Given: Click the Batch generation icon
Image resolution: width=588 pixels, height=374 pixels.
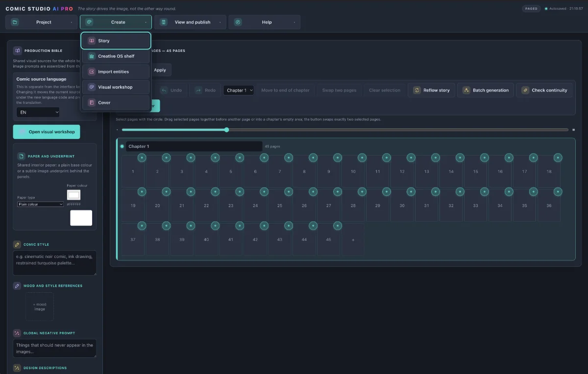Looking at the screenshot, I should [466, 90].
